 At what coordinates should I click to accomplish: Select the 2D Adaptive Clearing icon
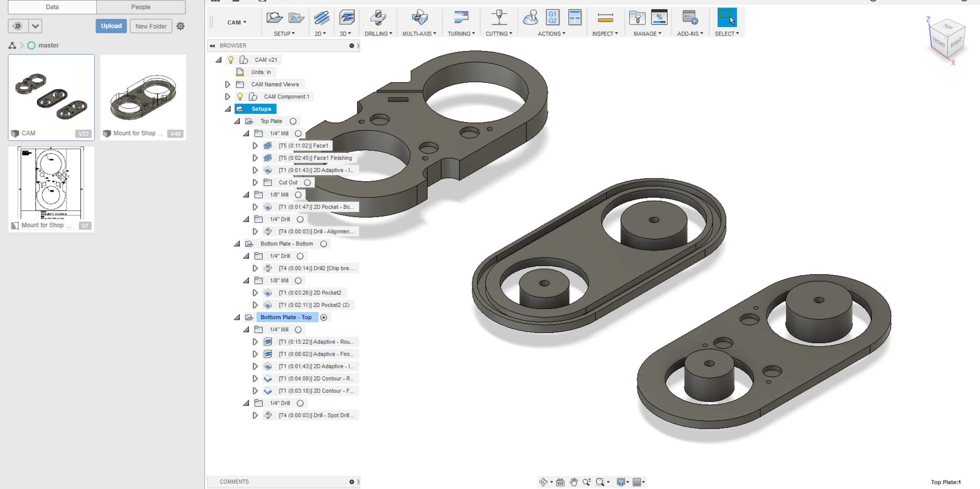point(321,18)
